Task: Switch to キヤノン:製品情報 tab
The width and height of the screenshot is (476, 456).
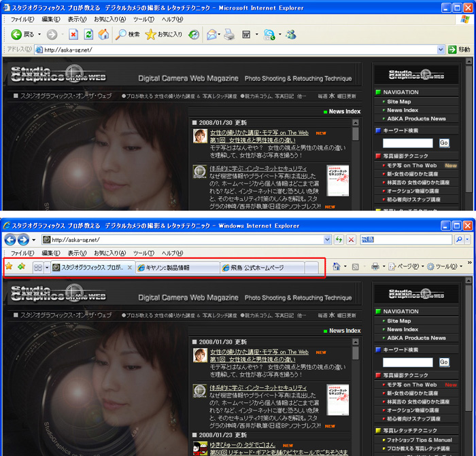Action: click(177, 268)
